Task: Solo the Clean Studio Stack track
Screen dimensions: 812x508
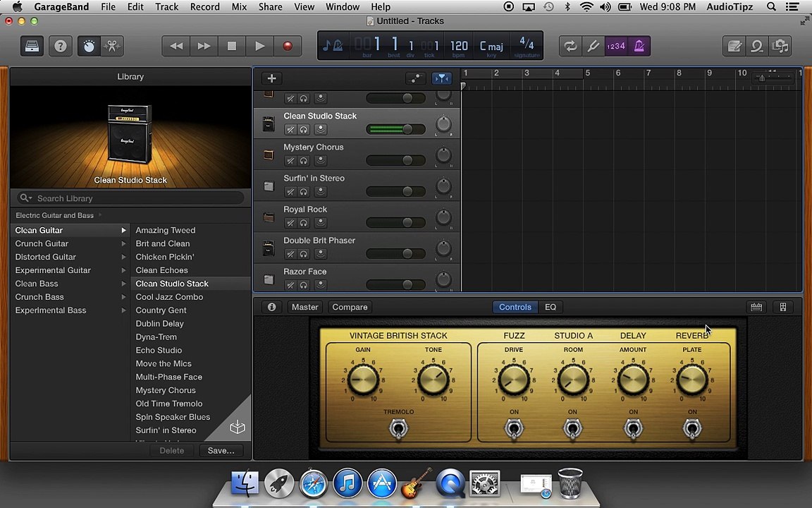Action: (x=304, y=130)
